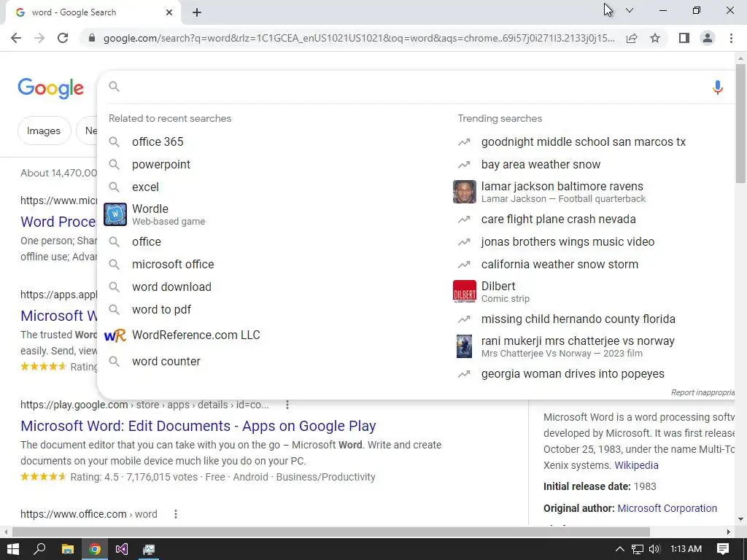Start voice search with the microphone icon
This screenshot has width=747, height=560.
[x=718, y=87]
